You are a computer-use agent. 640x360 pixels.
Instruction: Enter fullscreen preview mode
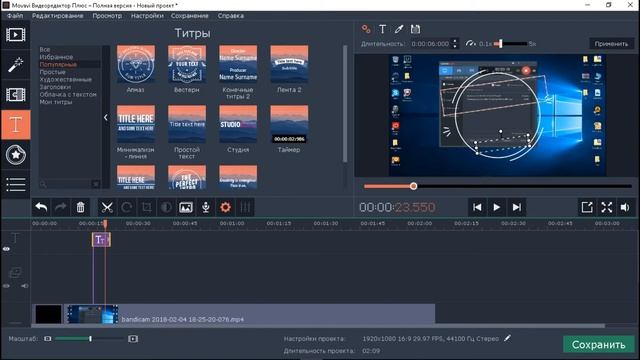(607, 207)
